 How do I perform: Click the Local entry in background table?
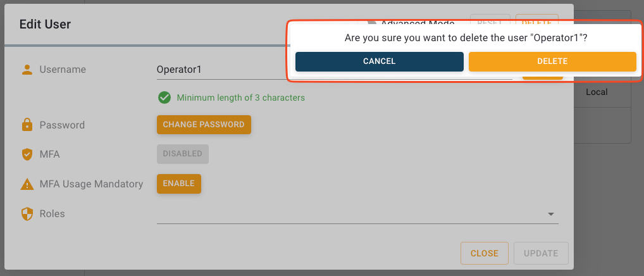pyautogui.click(x=597, y=92)
